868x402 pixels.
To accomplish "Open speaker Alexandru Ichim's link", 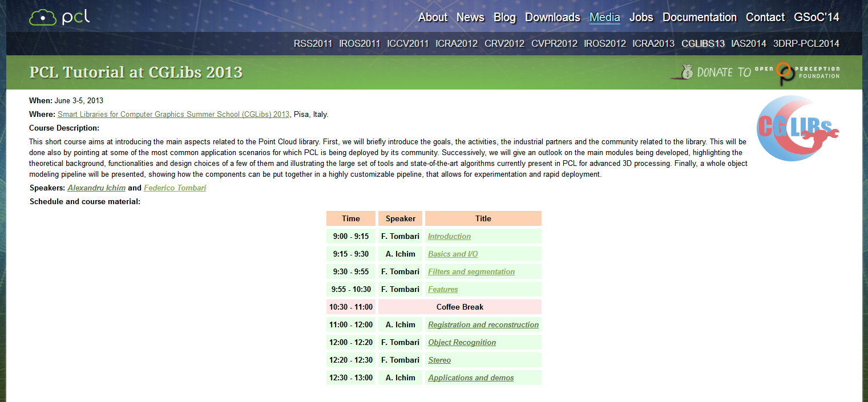I will [x=96, y=188].
